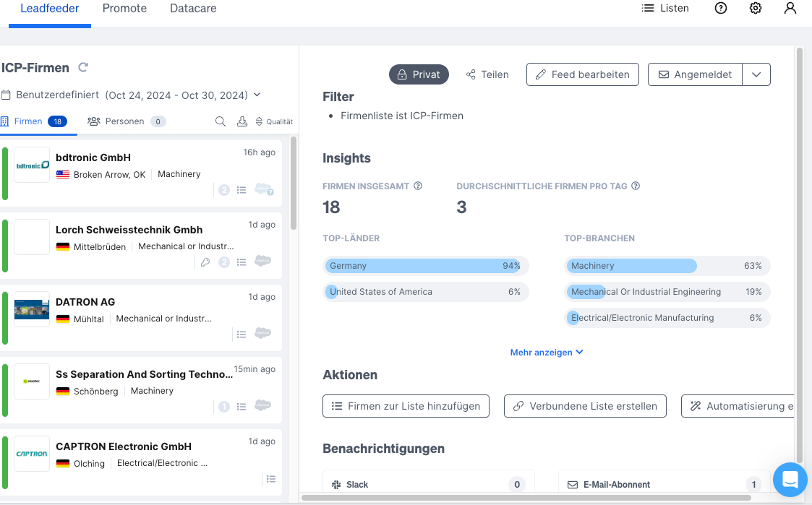Open the Benutzerdefiniert date range dropdown

(x=130, y=95)
